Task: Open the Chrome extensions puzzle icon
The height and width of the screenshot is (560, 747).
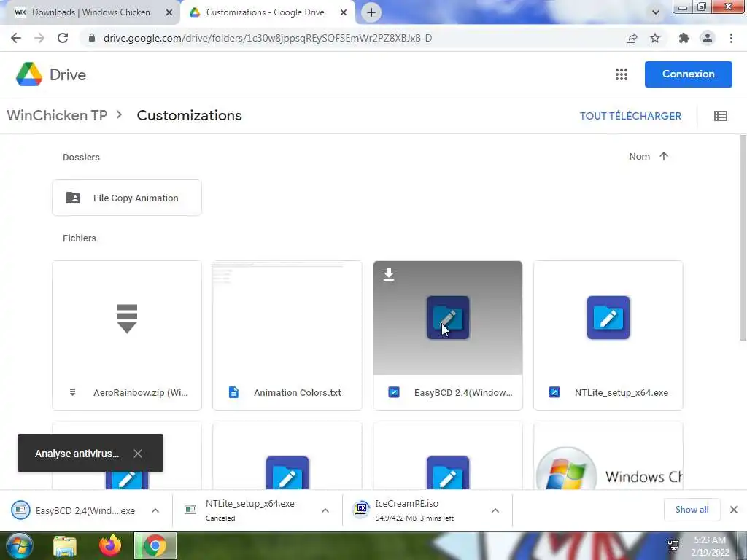Action: [684, 38]
